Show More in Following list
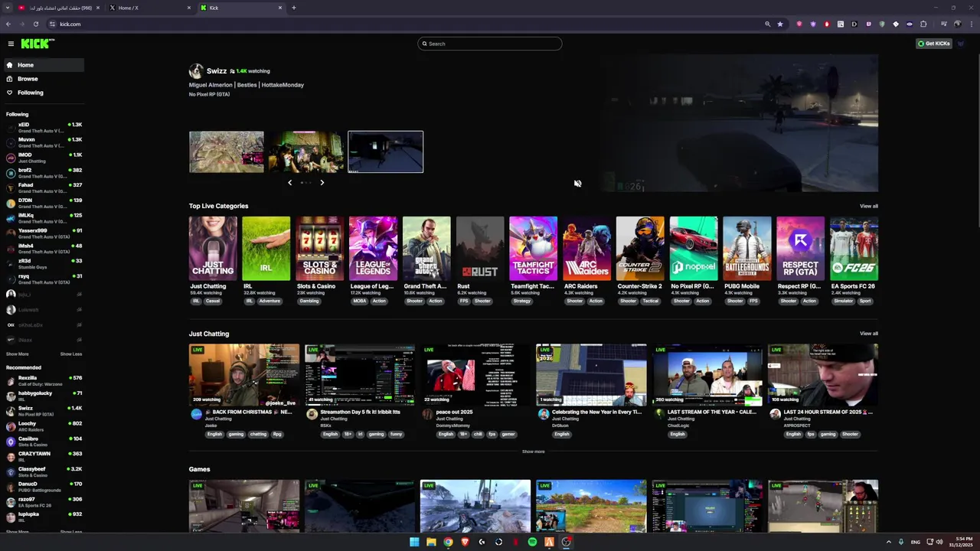The width and height of the screenshot is (980, 551). click(x=18, y=354)
